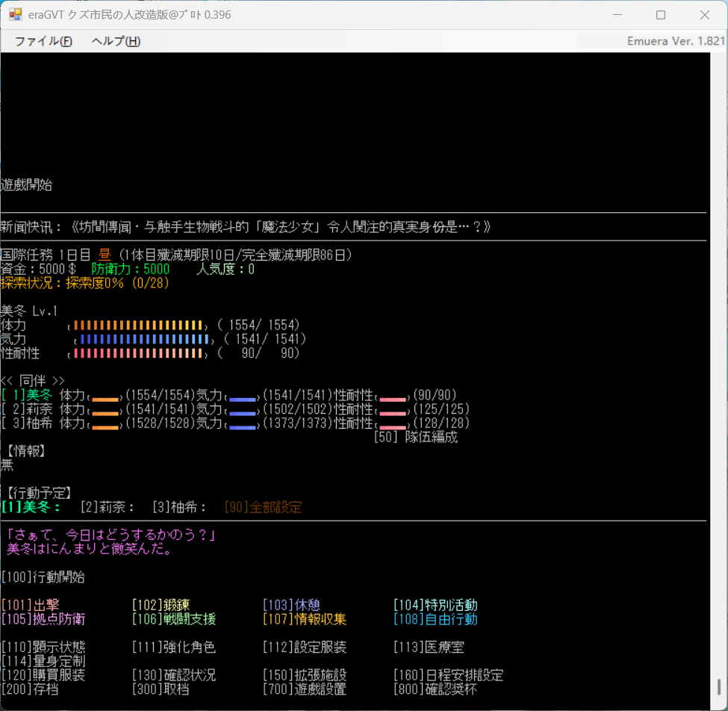Choose [102]鍛錬 action
The width and height of the screenshot is (728, 711).
(161, 605)
